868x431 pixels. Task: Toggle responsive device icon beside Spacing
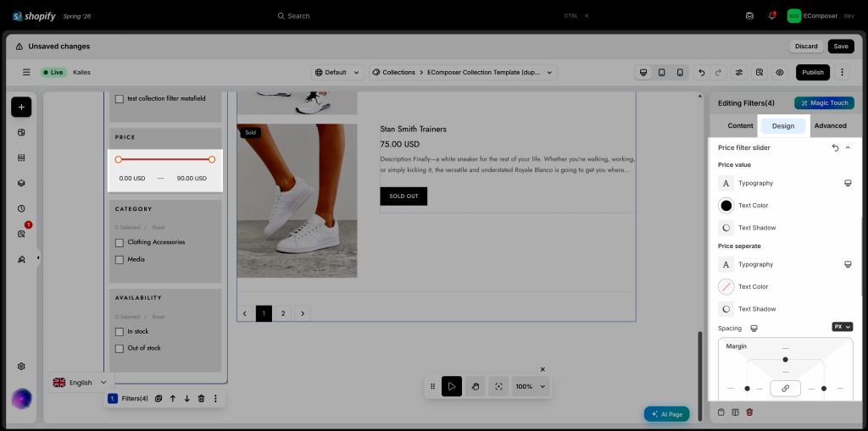click(x=754, y=328)
